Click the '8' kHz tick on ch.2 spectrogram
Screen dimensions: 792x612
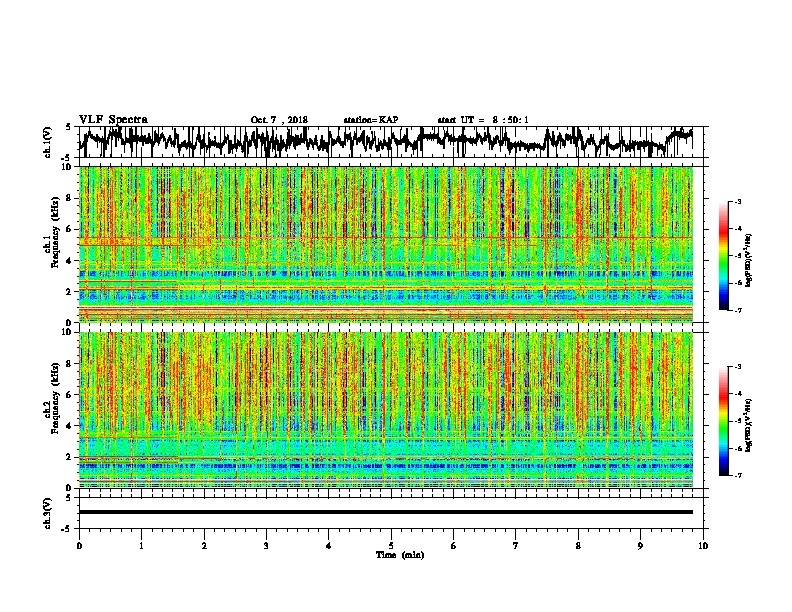[70, 364]
